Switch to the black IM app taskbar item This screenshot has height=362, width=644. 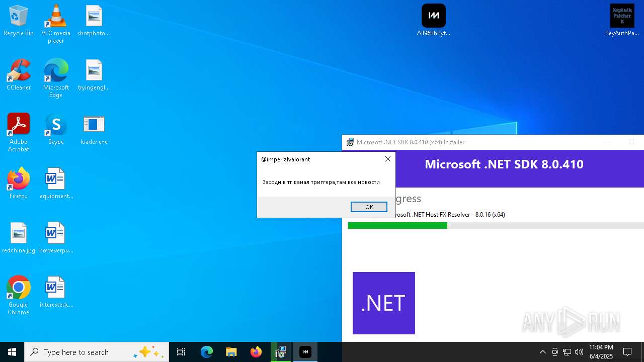(x=305, y=352)
